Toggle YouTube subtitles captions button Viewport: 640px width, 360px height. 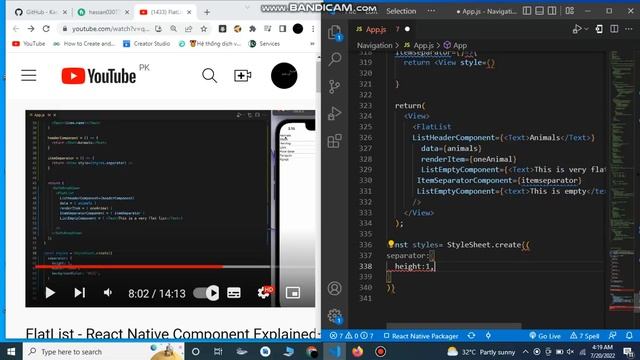pyautogui.click(x=233, y=293)
